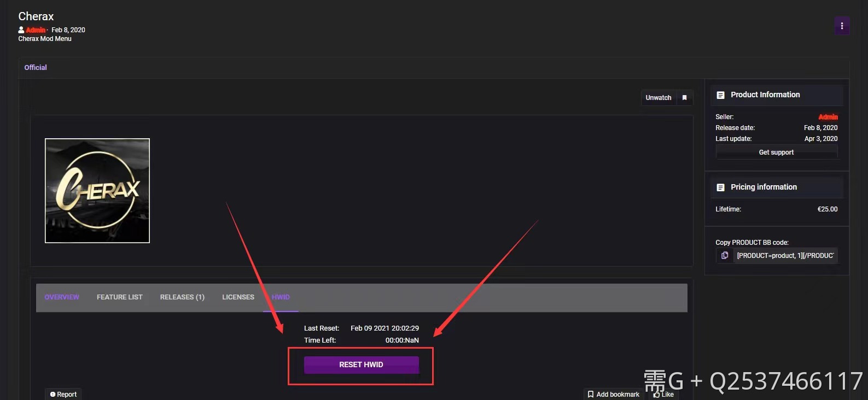Open the FEATURE LIST tab

(x=119, y=297)
